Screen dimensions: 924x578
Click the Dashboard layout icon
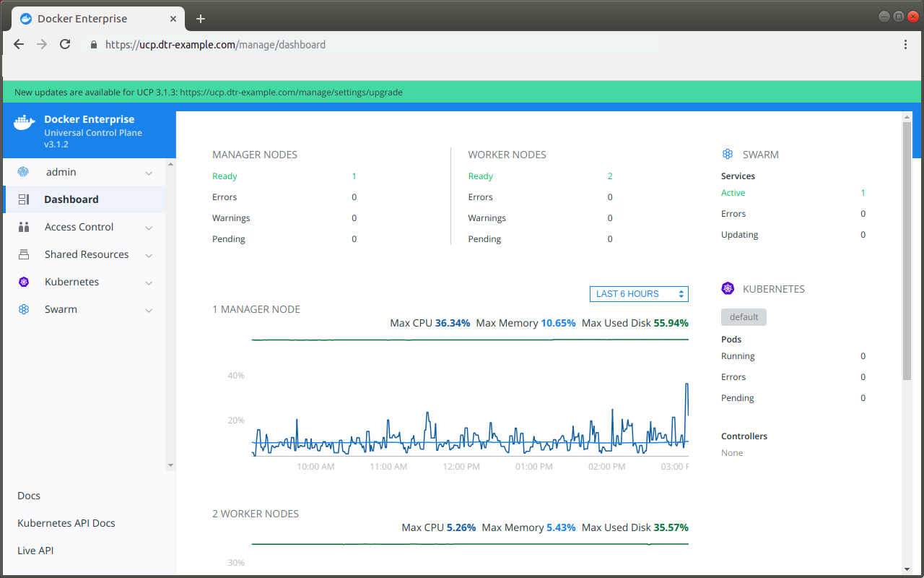(24, 199)
